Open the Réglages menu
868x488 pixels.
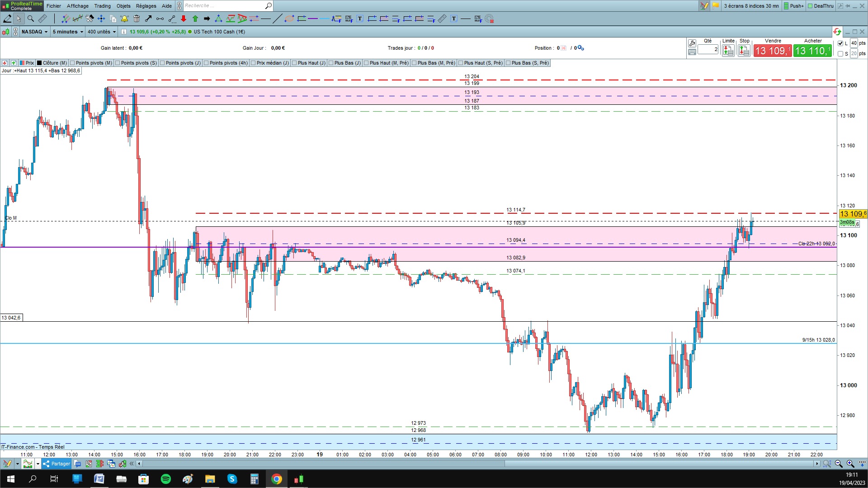point(146,6)
